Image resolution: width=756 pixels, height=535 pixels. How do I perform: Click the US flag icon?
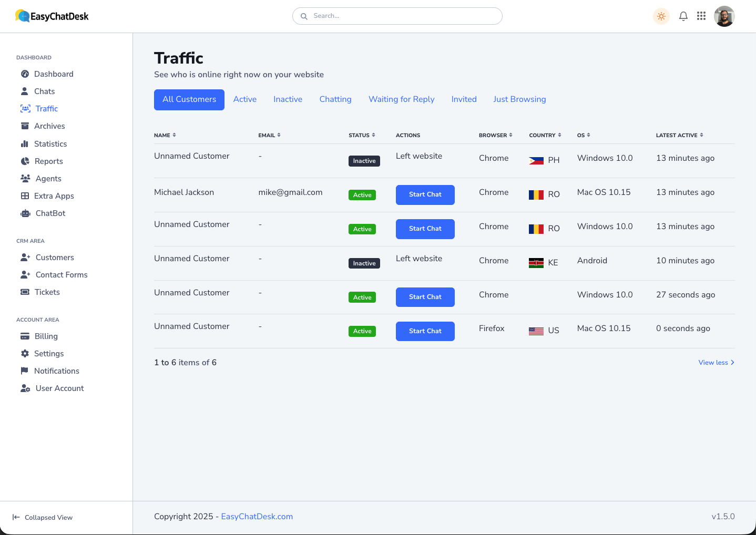536,331
